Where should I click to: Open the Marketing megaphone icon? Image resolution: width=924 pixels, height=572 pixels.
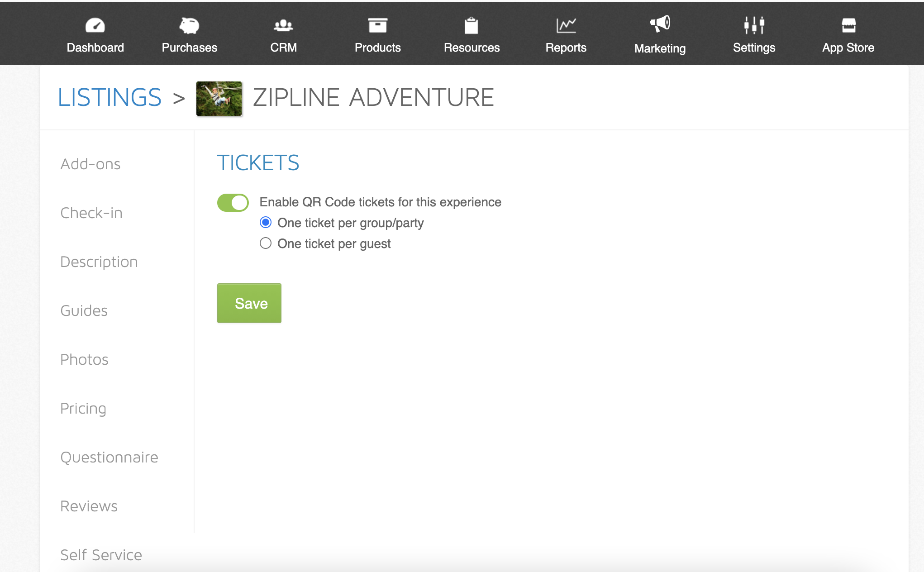660,24
